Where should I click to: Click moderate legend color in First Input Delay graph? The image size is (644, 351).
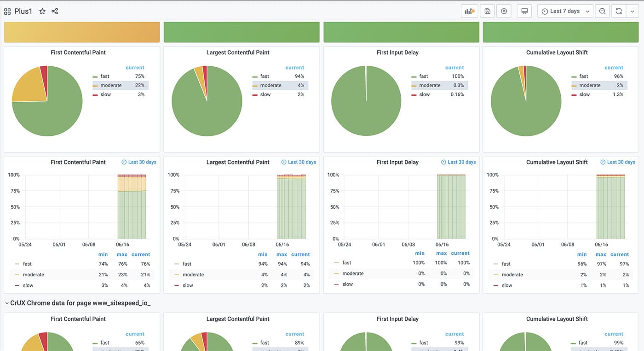click(336, 274)
